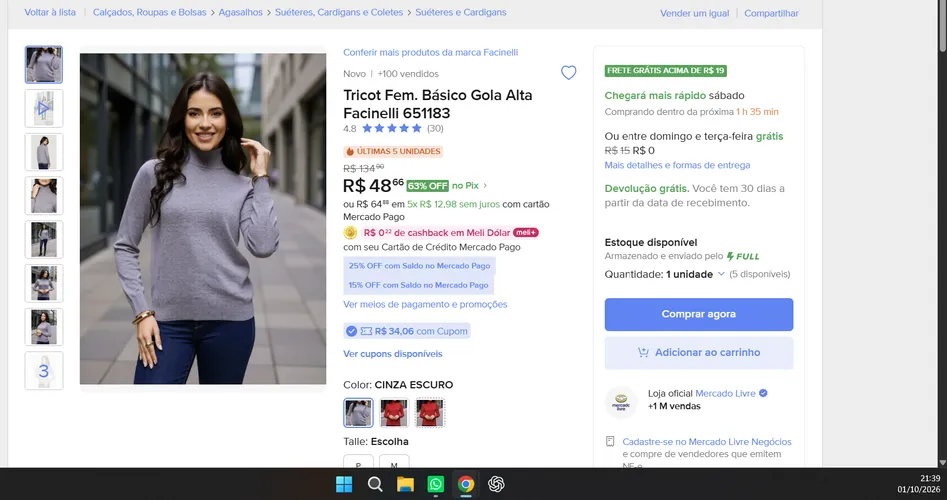
Task: Click the 15% OFF com Saldo promotion tag
Action: [418, 285]
